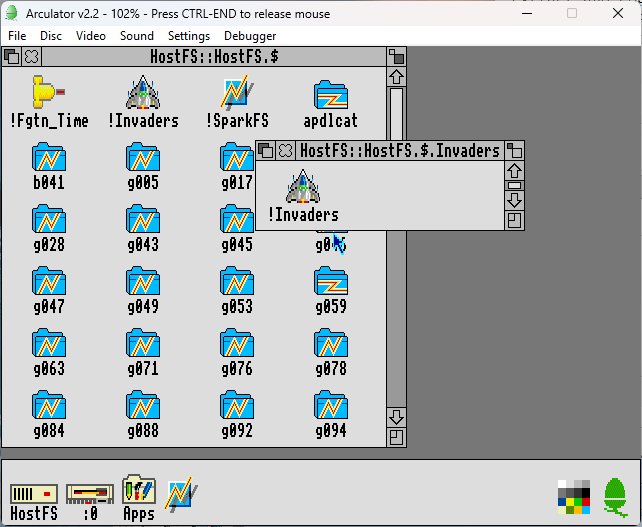Select the g028 folder
The width and height of the screenshot is (642, 527).
coord(49,228)
